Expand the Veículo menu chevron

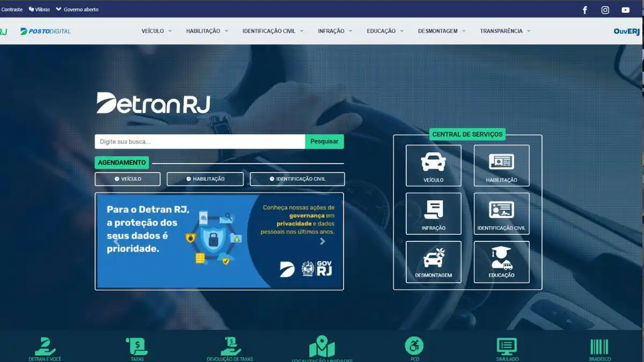coord(170,31)
